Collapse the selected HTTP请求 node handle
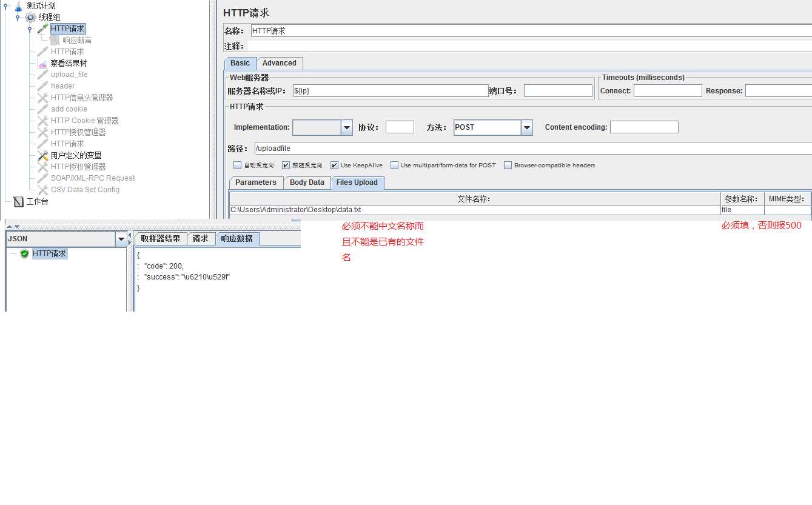The width and height of the screenshot is (812, 505). [x=30, y=28]
